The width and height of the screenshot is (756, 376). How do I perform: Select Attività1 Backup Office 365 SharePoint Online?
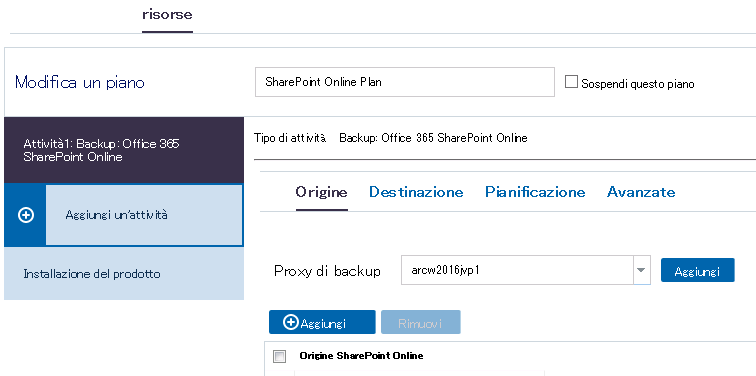(124, 150)
